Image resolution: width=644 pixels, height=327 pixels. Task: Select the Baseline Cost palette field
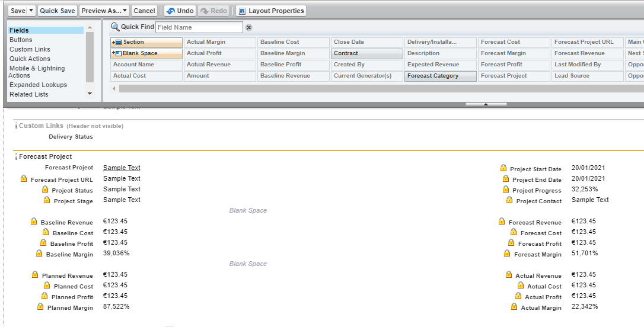(294, 42)
